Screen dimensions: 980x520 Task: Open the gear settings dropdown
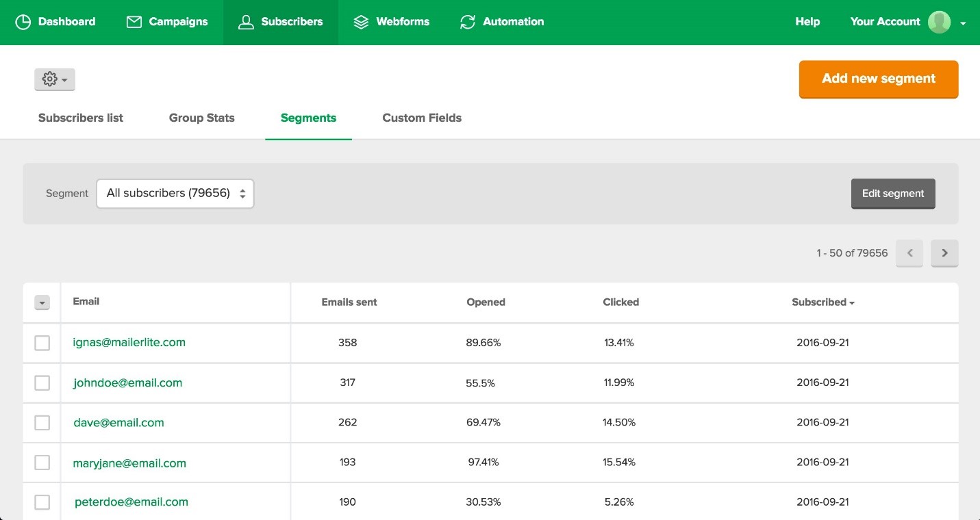(55, 79)
